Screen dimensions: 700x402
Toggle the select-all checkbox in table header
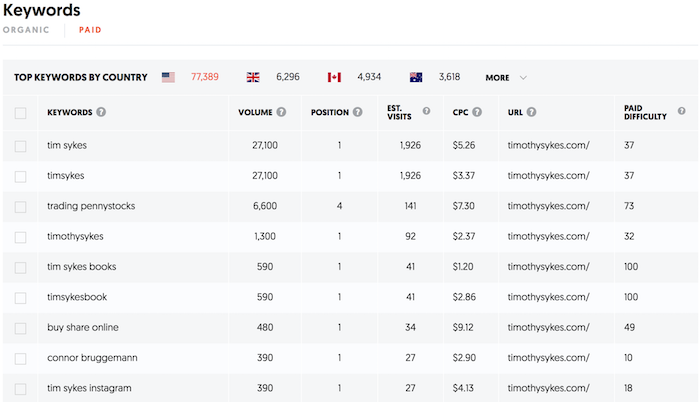(21, 113)
